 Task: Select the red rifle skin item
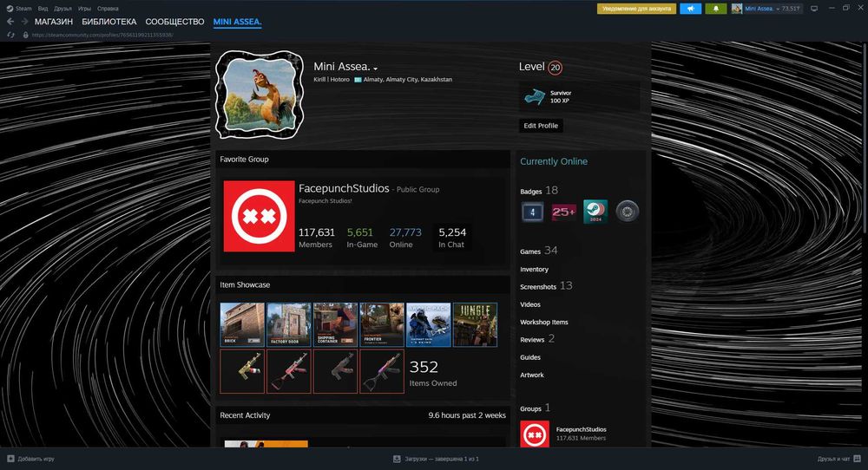click(x=289, y=371)
